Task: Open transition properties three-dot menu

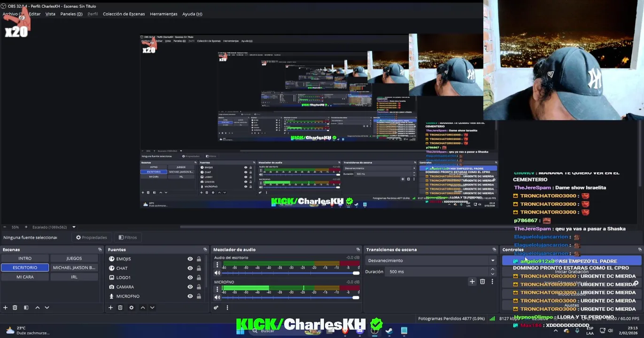Action: 492,282
